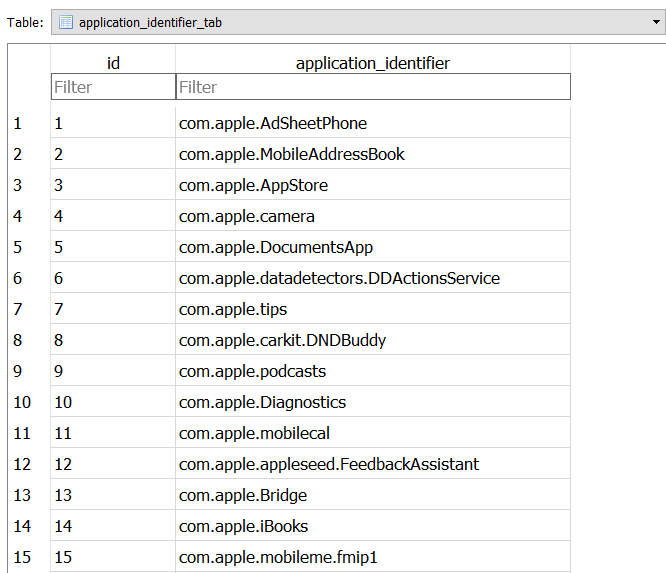Focus the id column Filter field
Viewport: 666px width, 573px height.
113,87
